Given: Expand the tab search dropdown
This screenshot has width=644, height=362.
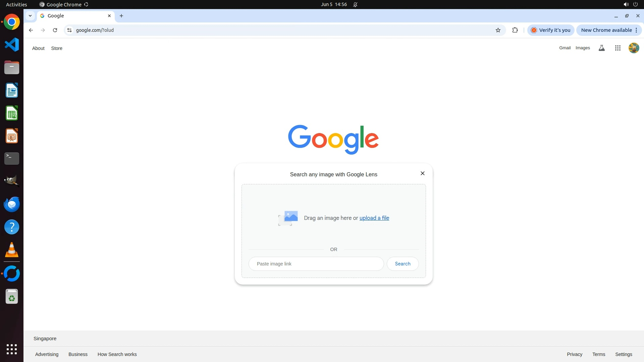Looking at the screenshot, I should [30, 16].
